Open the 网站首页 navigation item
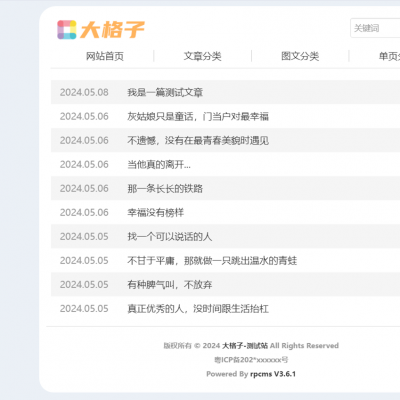 coord(105,56)
